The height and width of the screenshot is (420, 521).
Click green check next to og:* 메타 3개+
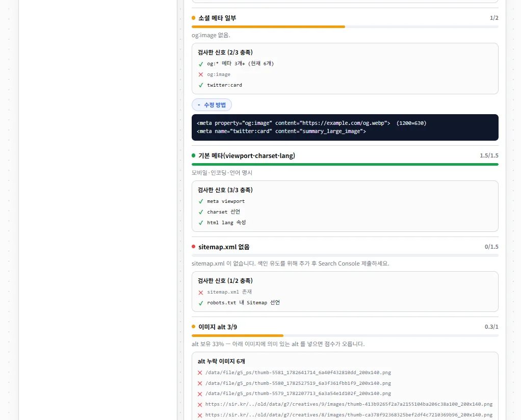tap(201, 64)
